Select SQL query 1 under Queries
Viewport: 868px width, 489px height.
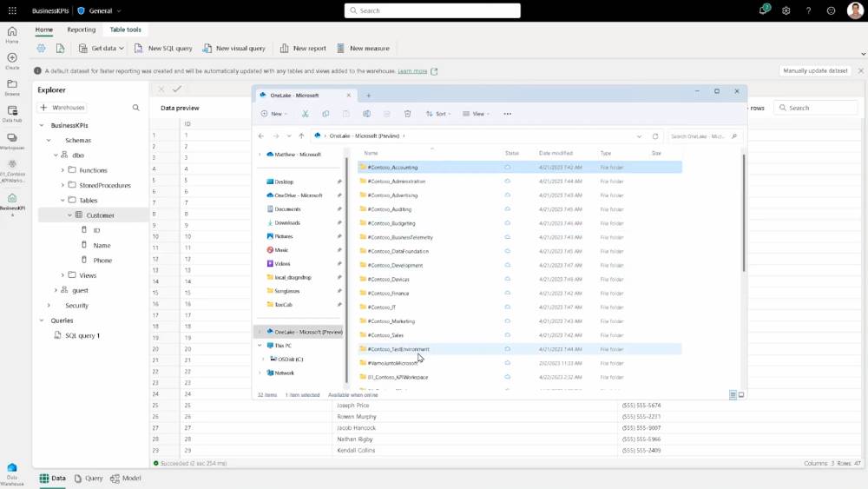[82, 335]
